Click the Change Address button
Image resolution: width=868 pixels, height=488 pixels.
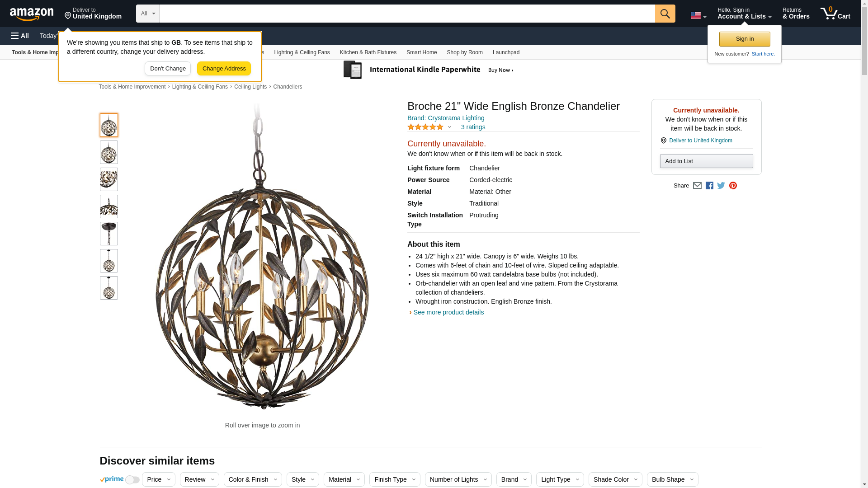224,69
